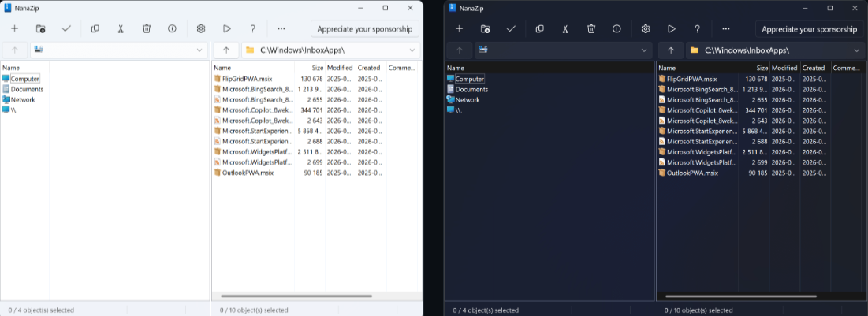Click the Delete trash icon in light NanaZip toolbar

coord(147,29)
